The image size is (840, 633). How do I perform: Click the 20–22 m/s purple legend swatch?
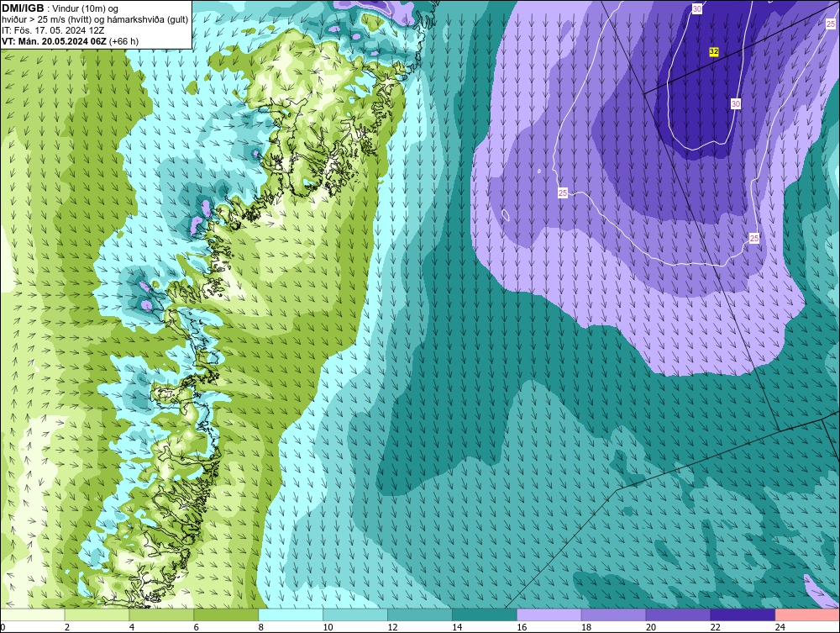point(678,615)
